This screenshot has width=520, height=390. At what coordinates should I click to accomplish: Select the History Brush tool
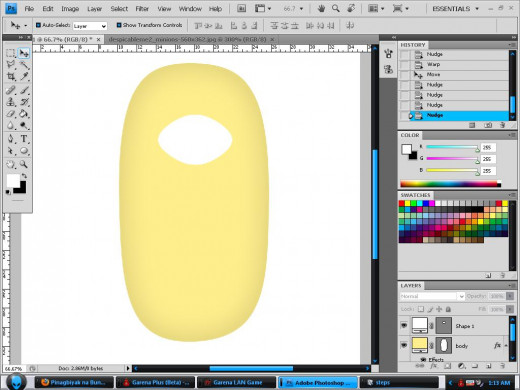click(x=24, y=102)
